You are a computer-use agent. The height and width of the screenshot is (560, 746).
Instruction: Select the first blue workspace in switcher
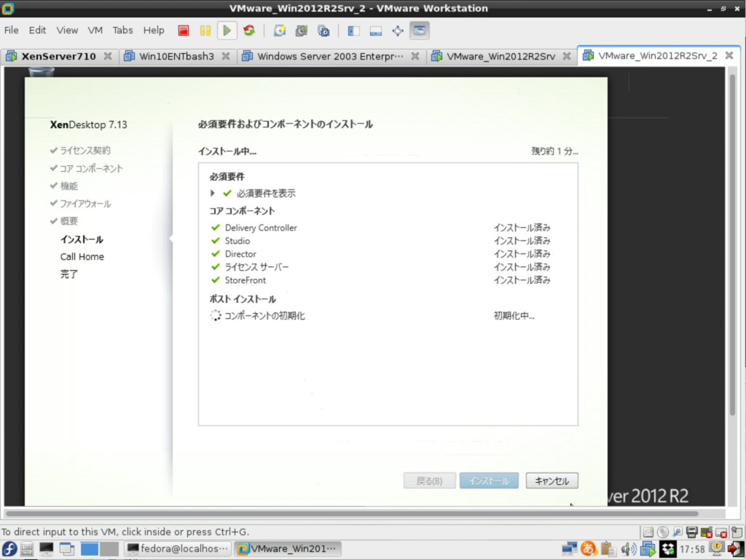click(x=90, y=549)
